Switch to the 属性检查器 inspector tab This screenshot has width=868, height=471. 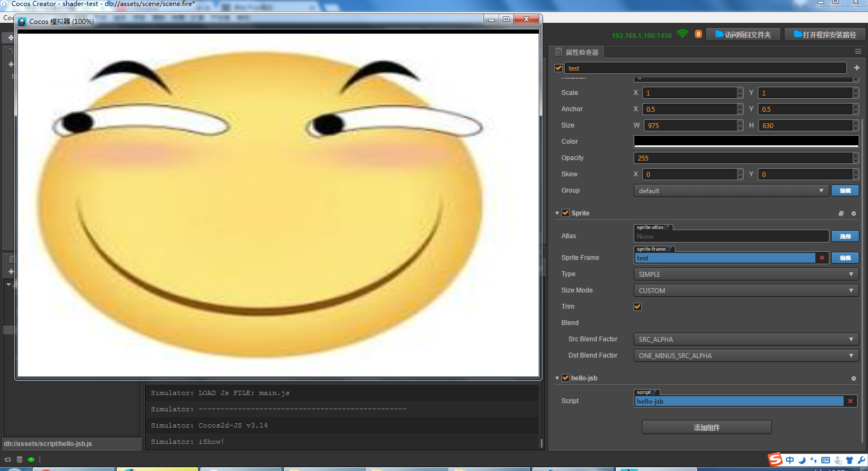point(577,52)
